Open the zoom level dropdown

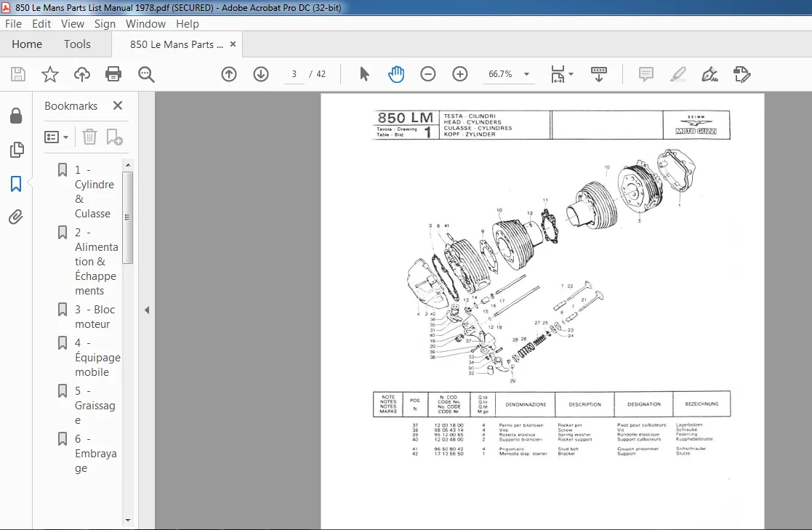[526, 74]
